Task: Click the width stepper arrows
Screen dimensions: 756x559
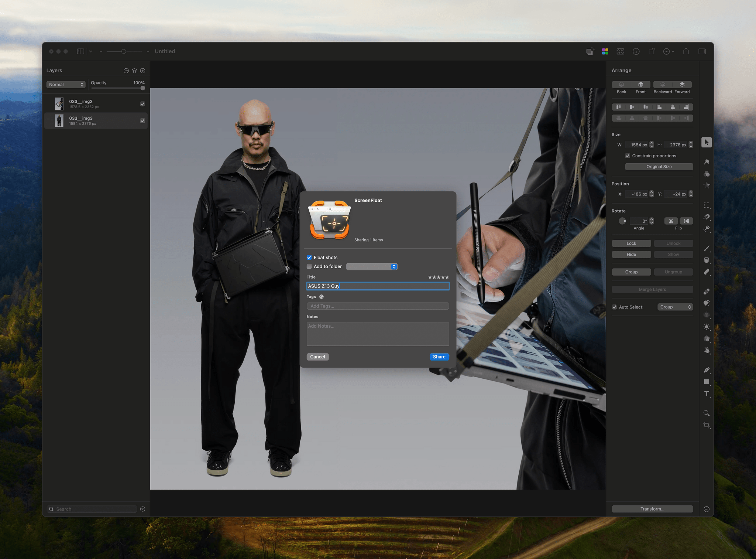Action: pos(652,145)
